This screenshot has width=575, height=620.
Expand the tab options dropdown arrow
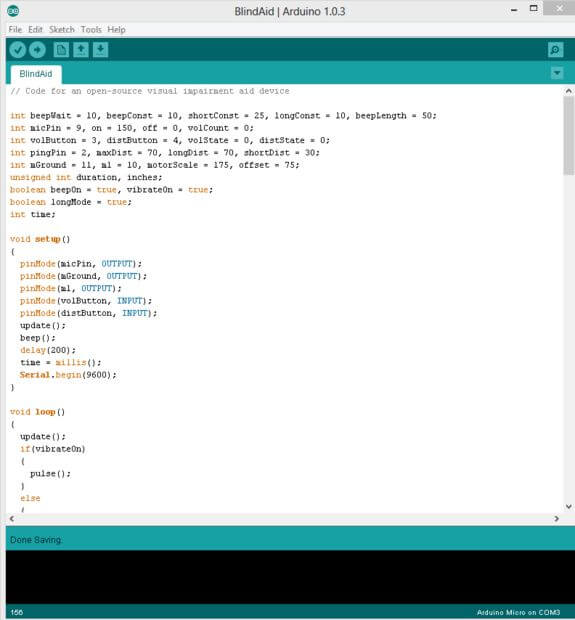pos(557,73)
